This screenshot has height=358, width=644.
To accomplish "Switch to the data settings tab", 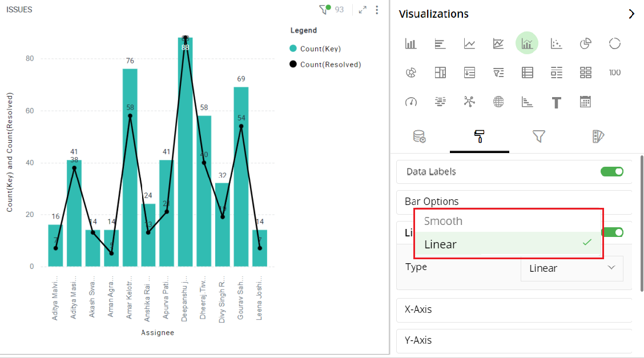I will tap(419, 136).
